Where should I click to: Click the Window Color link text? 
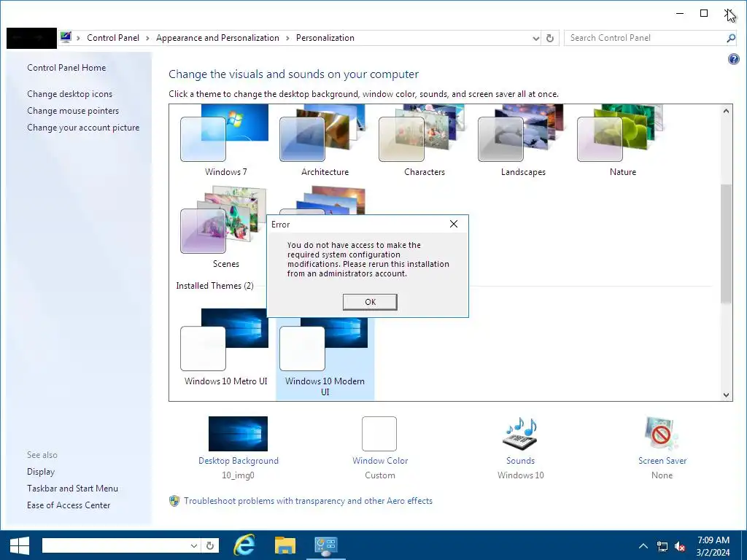(x=379, y=461)
